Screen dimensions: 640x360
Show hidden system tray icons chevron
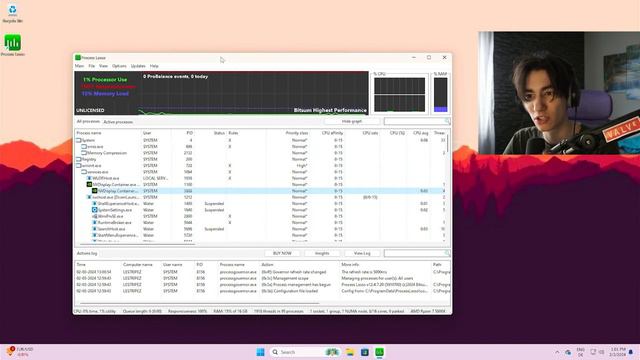(x=557, y=352)
